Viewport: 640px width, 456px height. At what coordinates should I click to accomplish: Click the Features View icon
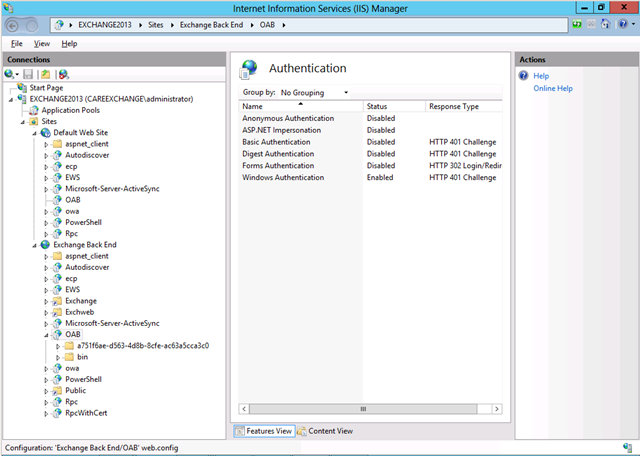point(240,431)
